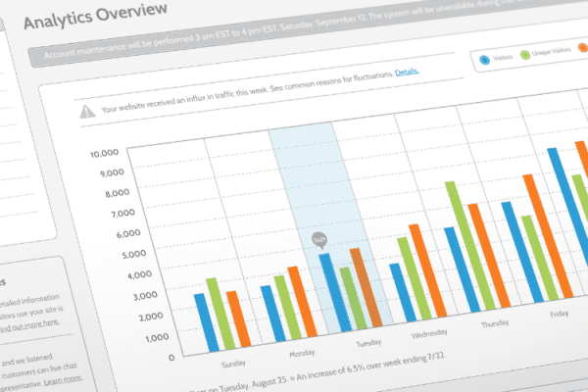This screenshot has height=392, width=588.
Task: Open the Details link in traffic notice
Action: (x=407, y=72)
